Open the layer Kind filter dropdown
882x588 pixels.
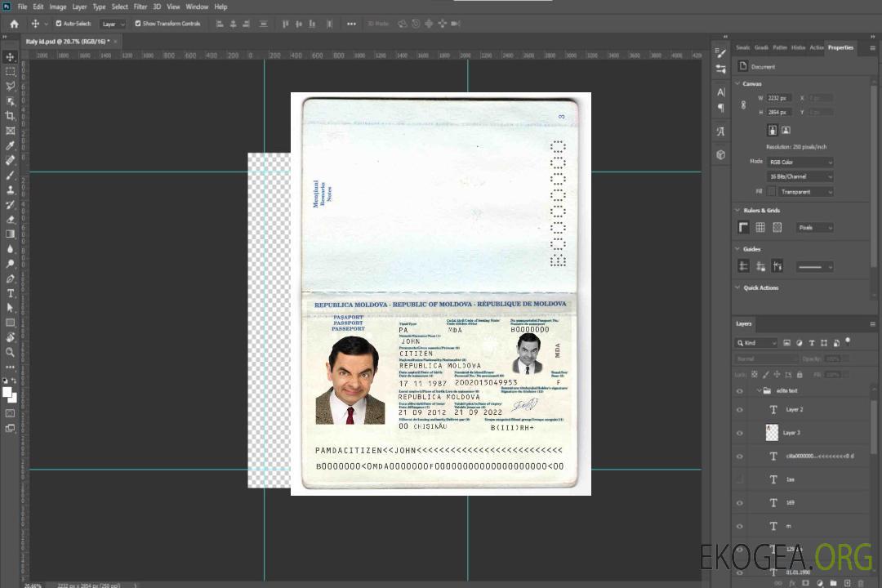756,343
